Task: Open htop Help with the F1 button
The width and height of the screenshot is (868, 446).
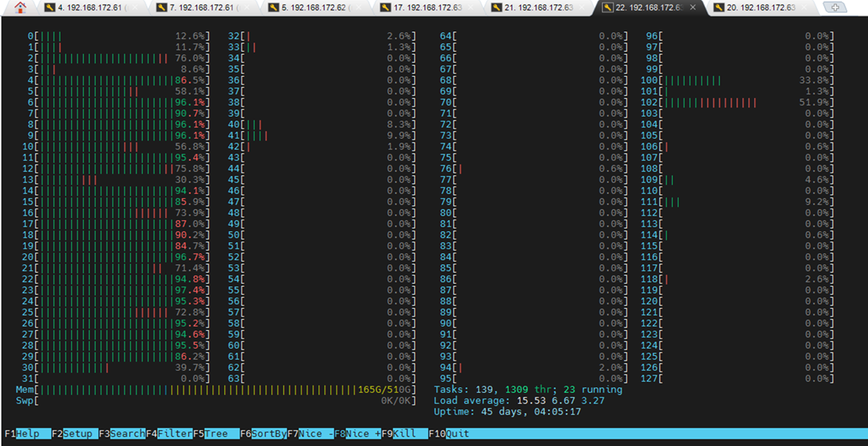Action: point(27,433)
